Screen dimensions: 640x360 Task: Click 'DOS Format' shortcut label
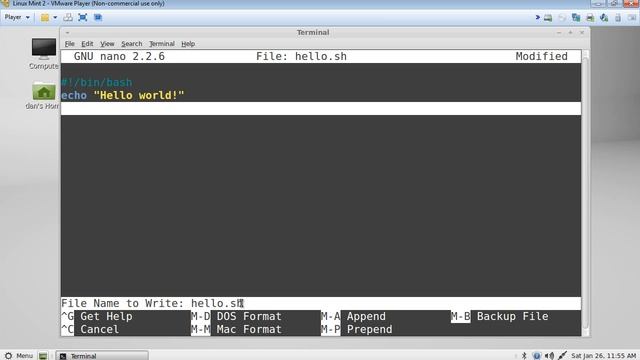click(249, 316)
